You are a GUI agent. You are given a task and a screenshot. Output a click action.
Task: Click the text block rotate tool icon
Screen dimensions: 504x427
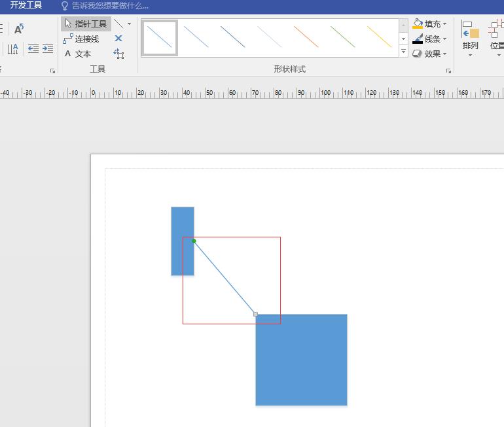(118, 54)
